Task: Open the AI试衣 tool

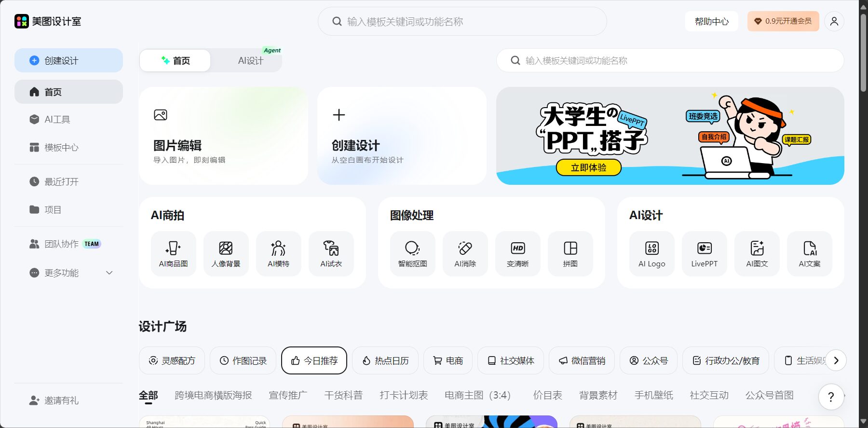Action: pyautogui.click(x=331, y=254)
